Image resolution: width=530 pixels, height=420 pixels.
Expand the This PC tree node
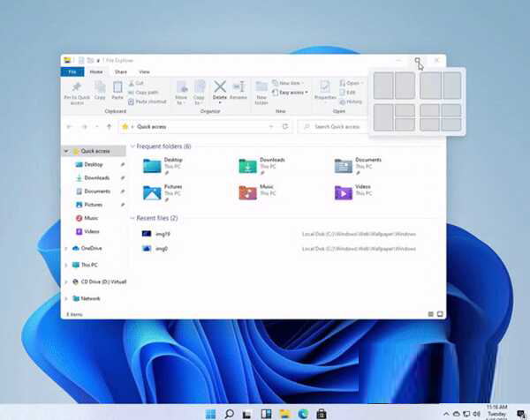[x=66, y=265]
